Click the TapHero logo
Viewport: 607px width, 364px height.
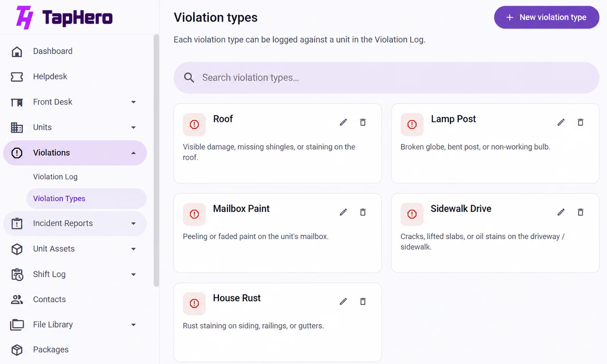point(64,17)
